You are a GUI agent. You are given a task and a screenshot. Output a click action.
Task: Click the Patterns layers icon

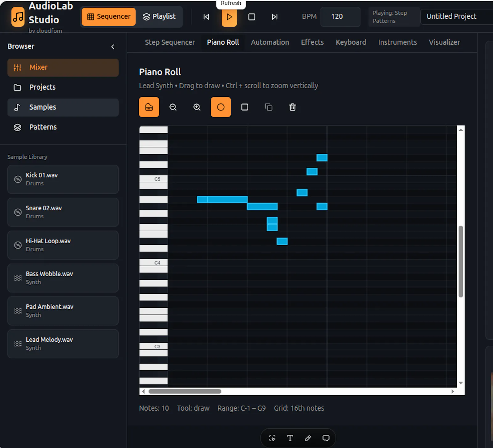(x=18, y=127)
